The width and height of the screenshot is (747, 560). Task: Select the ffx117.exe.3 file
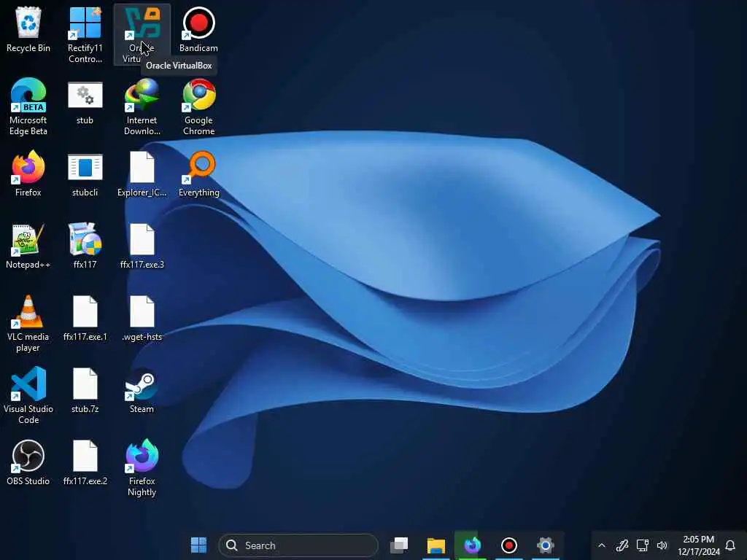click(x=142, y=246)
